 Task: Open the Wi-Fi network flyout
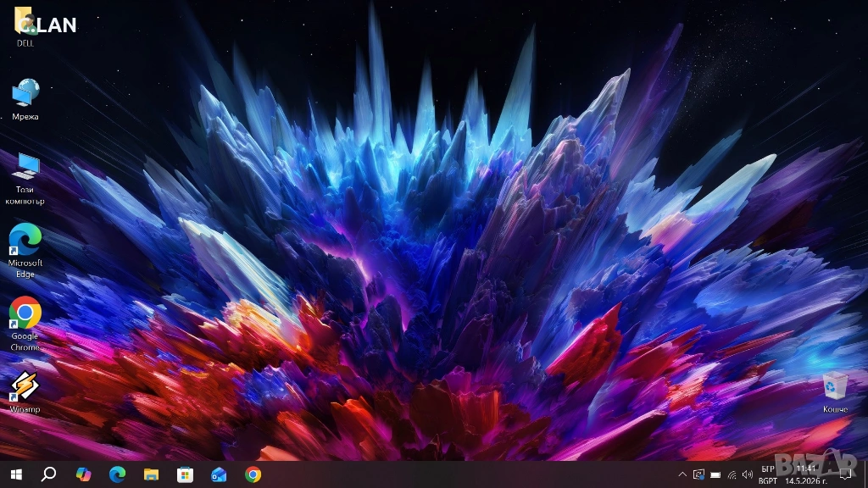pyautogui.click(x=732, y=474)
